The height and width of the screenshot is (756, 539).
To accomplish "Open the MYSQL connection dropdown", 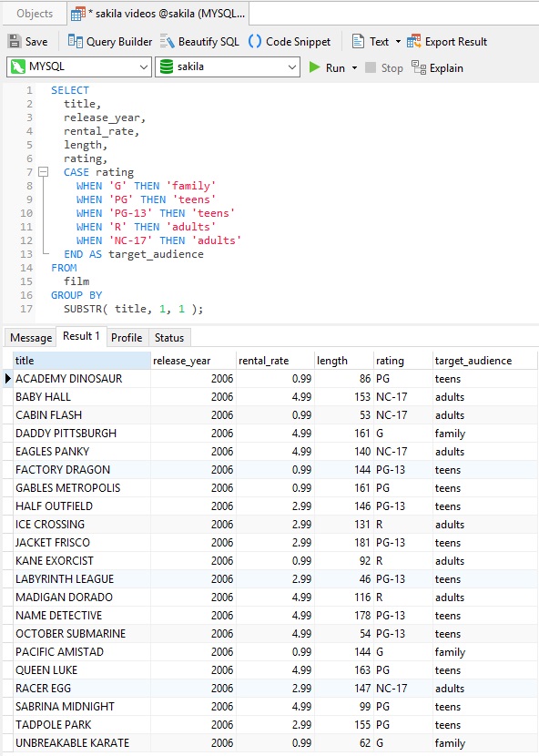I will 79,66.
